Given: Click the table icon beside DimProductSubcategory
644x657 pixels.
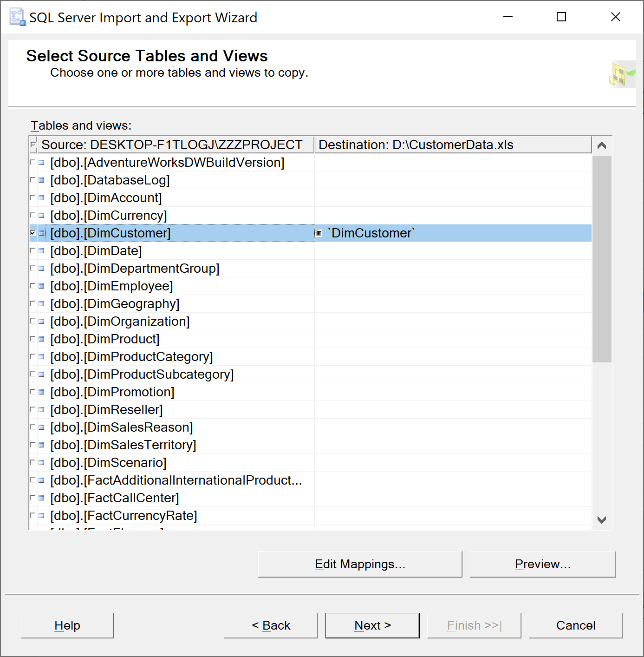Looking at the screenshot, I should [41, 374].
